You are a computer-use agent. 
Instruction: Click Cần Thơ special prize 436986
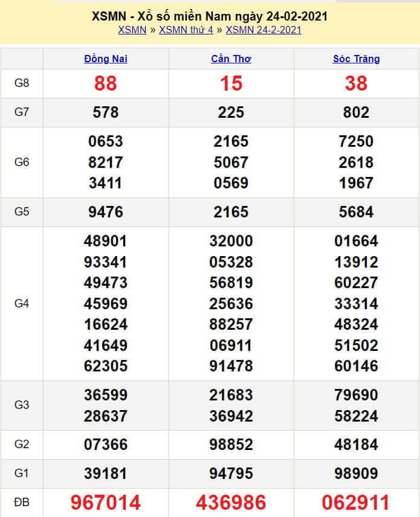[231, 503]
